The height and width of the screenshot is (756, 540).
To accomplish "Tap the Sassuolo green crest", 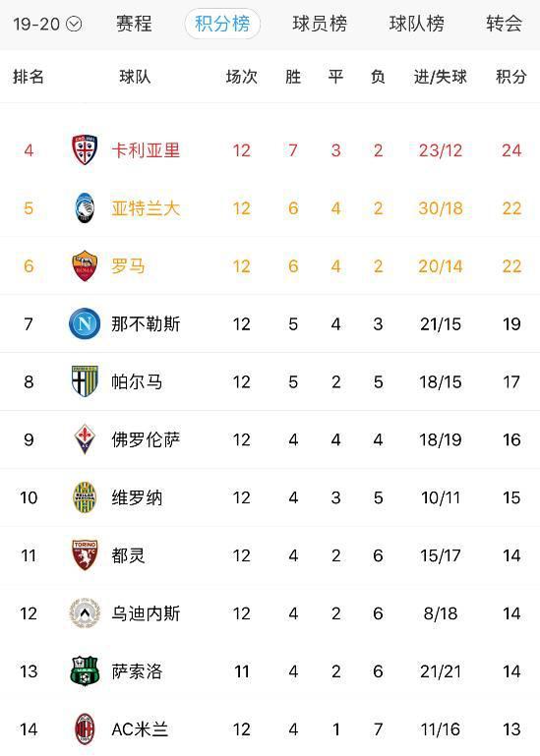I will coord(85,670).
